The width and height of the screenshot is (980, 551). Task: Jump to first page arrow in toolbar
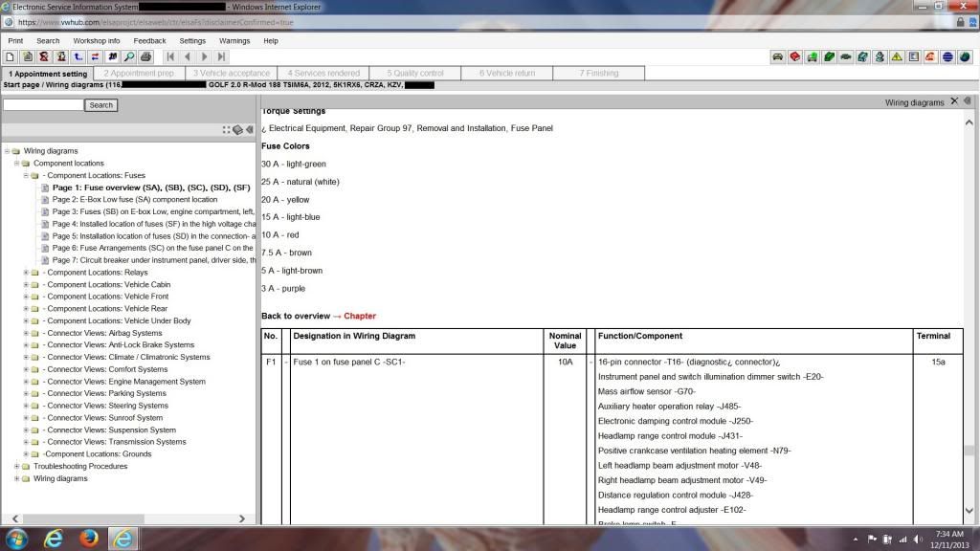click(x=170, y=56)
